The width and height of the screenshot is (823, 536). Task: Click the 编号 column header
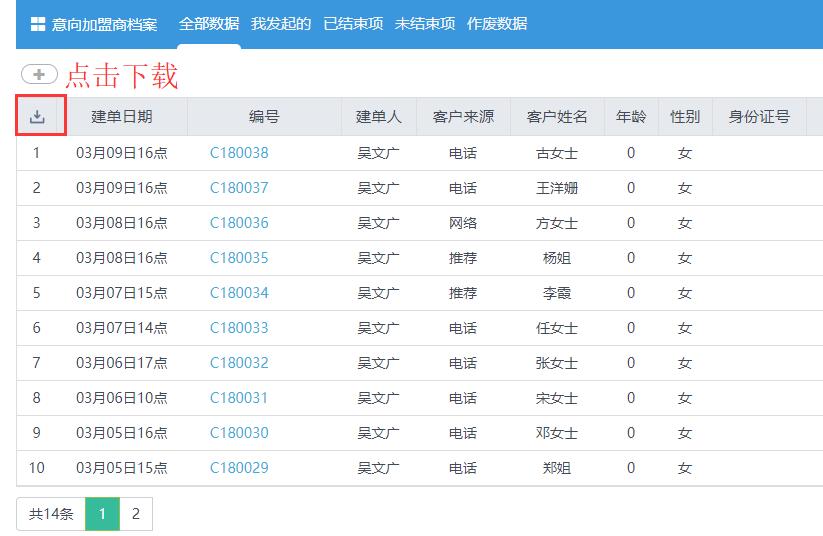tap(264, 117)
